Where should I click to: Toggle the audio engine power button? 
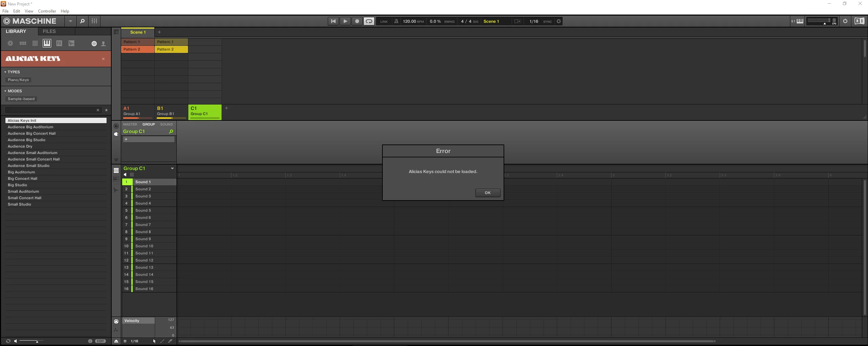point(845,21)
